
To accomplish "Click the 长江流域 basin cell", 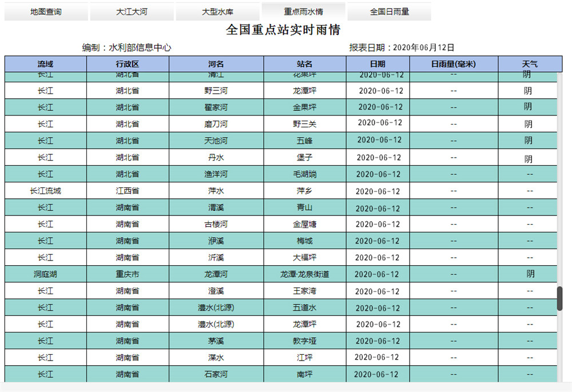I will tap(46, 191).
